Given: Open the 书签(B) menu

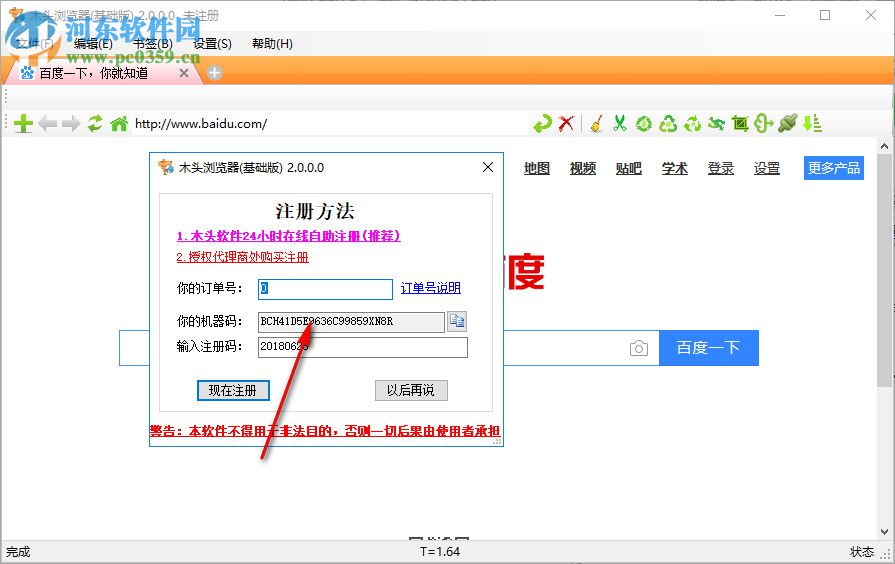Looking at the screenshot, I should coord(152,44).
